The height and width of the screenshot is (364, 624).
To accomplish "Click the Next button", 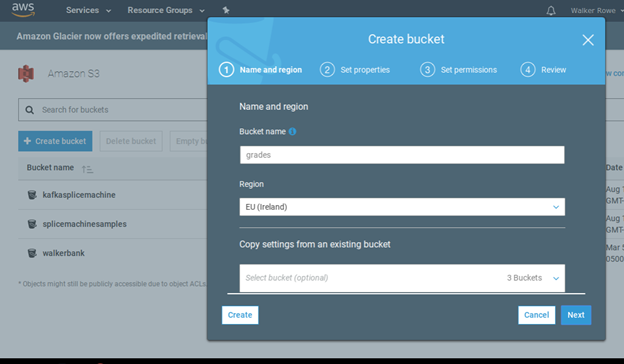I will (x=576, y=315).
